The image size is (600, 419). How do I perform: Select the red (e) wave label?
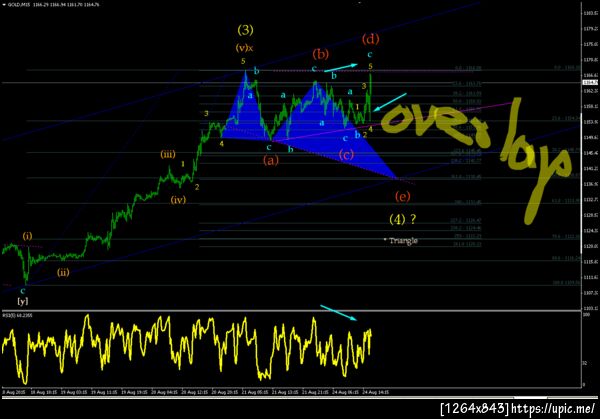[x=403, y=197]
